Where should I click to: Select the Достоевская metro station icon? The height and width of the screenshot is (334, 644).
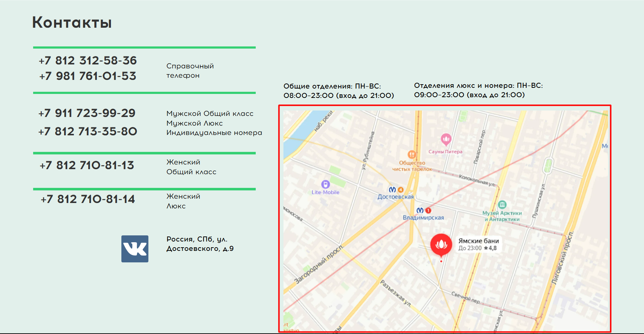pyautogui.click(x=392, y=190)
